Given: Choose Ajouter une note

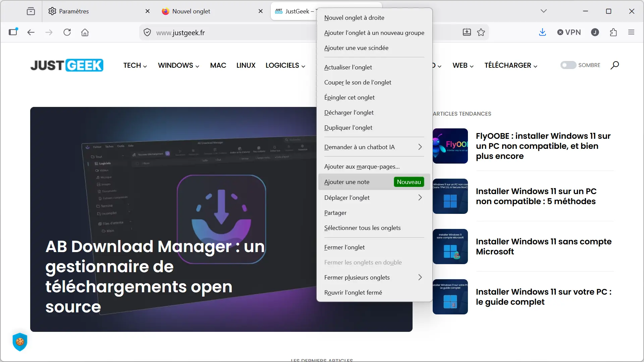Looking at the screenshot, I should point(374,182).
